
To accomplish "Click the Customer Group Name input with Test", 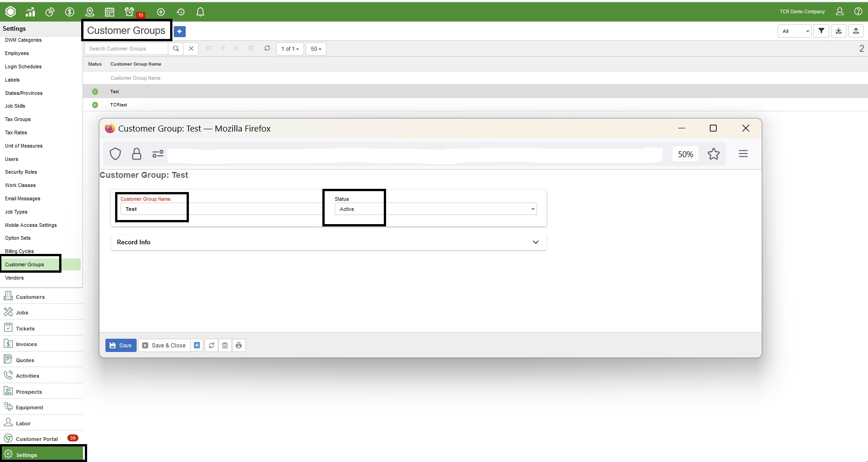I will click(x=221, y=209).
